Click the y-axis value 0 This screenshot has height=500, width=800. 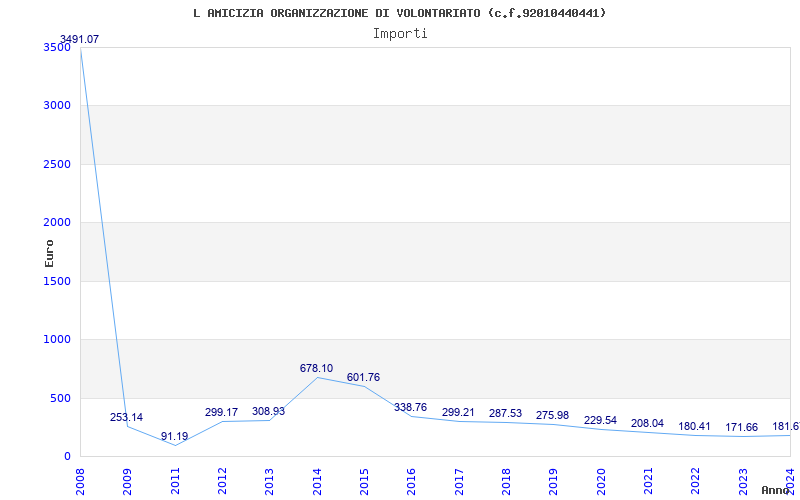pos(67,456)
